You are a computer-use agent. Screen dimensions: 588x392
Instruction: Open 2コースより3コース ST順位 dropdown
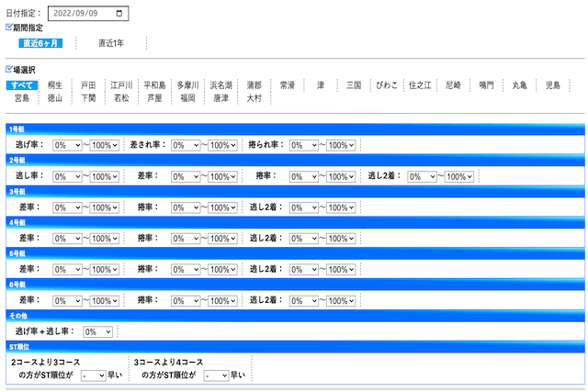94,375
